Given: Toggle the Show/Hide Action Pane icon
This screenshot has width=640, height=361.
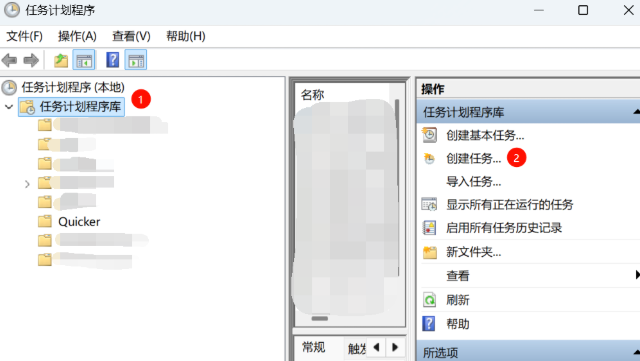Looking at the screenshot, I should pos(136,60).
